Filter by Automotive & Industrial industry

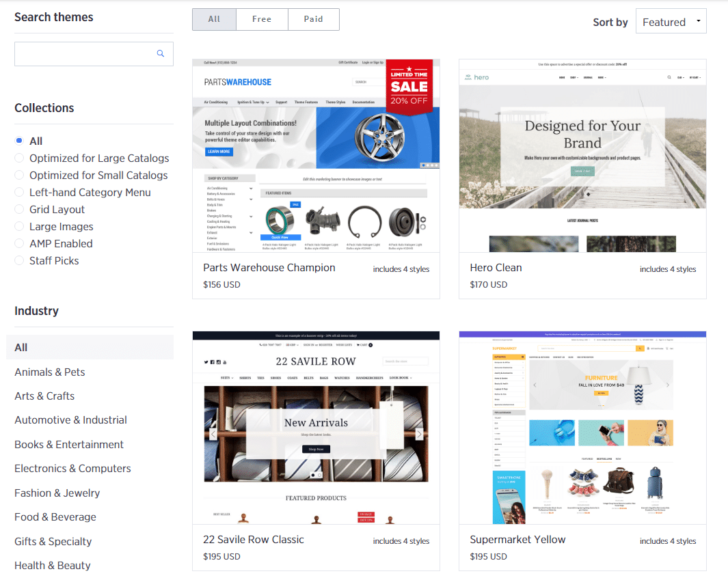click(71, 420)
